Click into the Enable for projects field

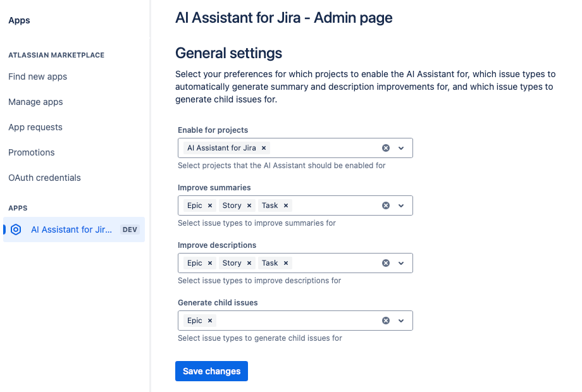point(295,148)
